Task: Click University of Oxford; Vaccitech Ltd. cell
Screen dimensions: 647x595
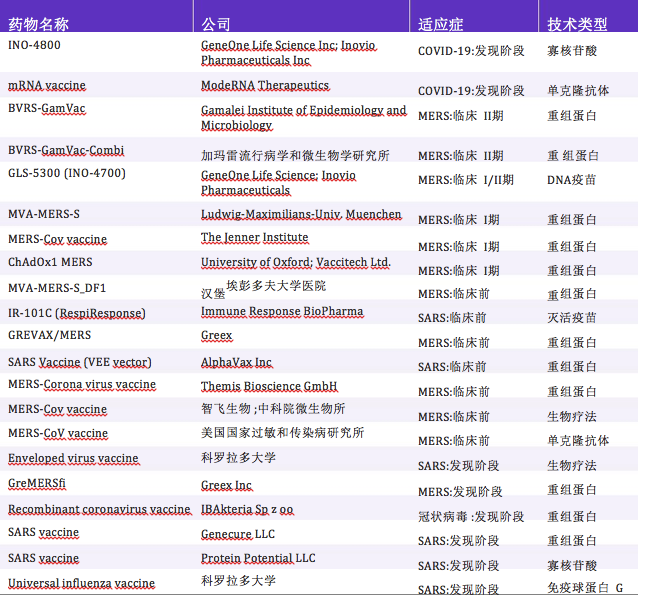Action: pos(296,262)
